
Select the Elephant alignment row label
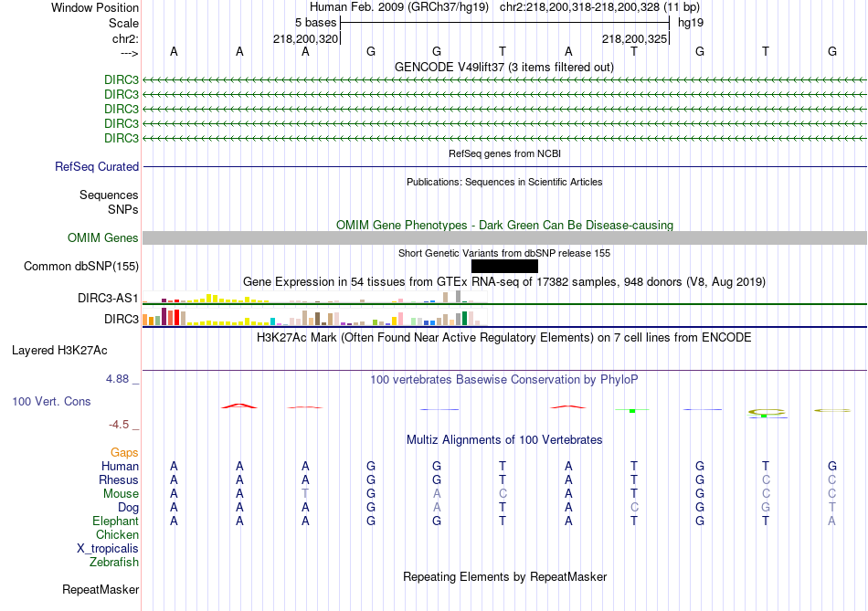(116, 521)
